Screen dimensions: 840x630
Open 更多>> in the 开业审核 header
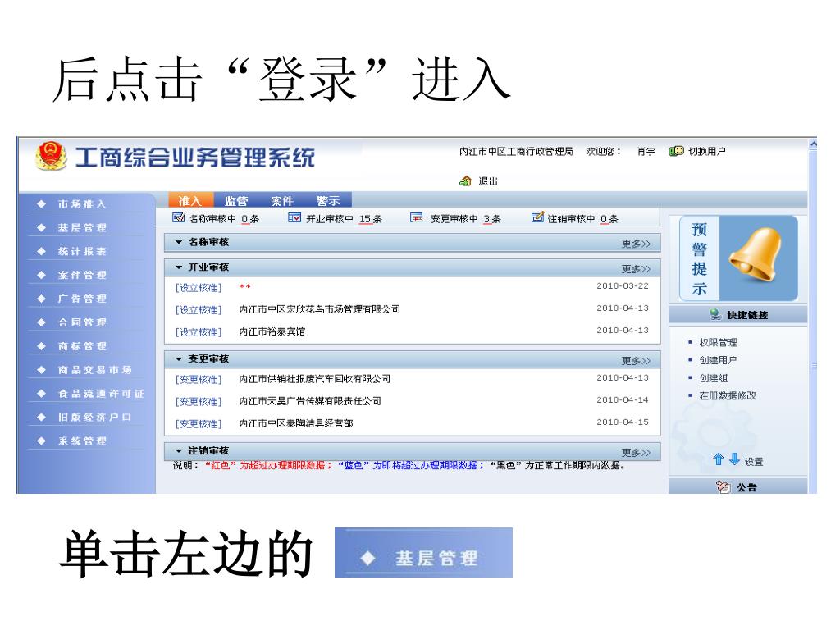[x=636, y=269]
